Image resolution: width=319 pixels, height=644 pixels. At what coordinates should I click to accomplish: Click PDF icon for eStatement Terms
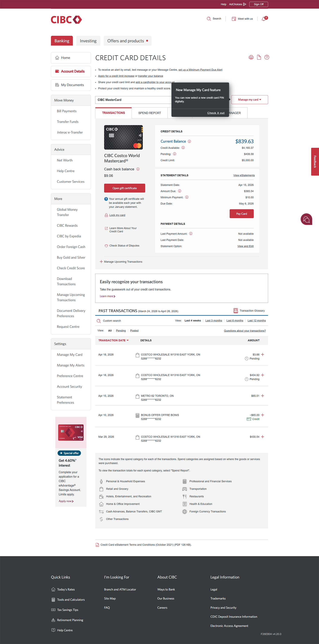coord(97,545)
